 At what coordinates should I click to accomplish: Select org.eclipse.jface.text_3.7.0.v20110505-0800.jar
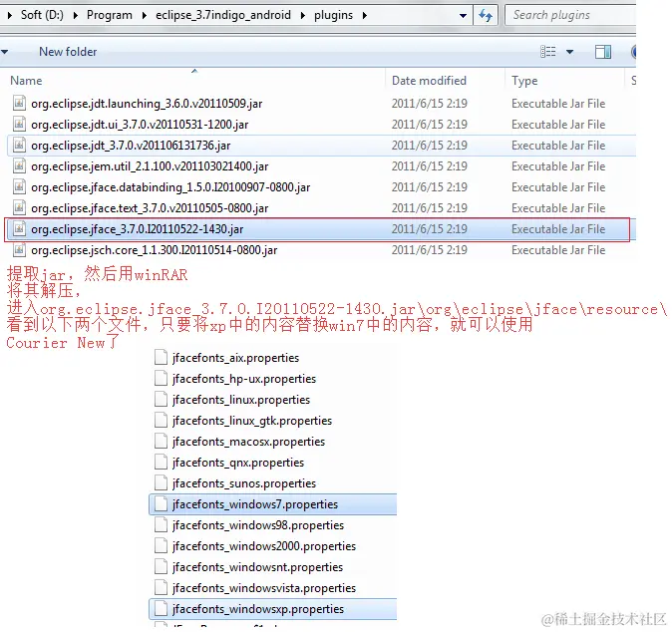tap(150, 208)
